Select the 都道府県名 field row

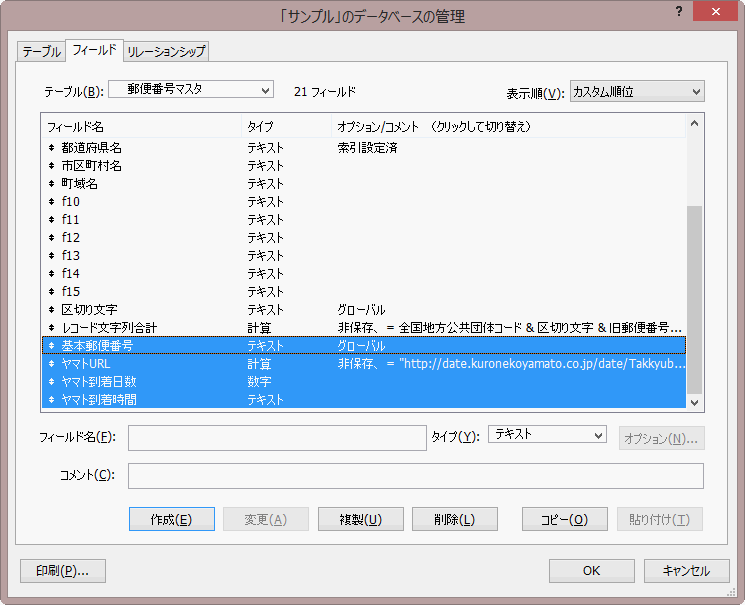pyautogui.click(x=364, y=148)
